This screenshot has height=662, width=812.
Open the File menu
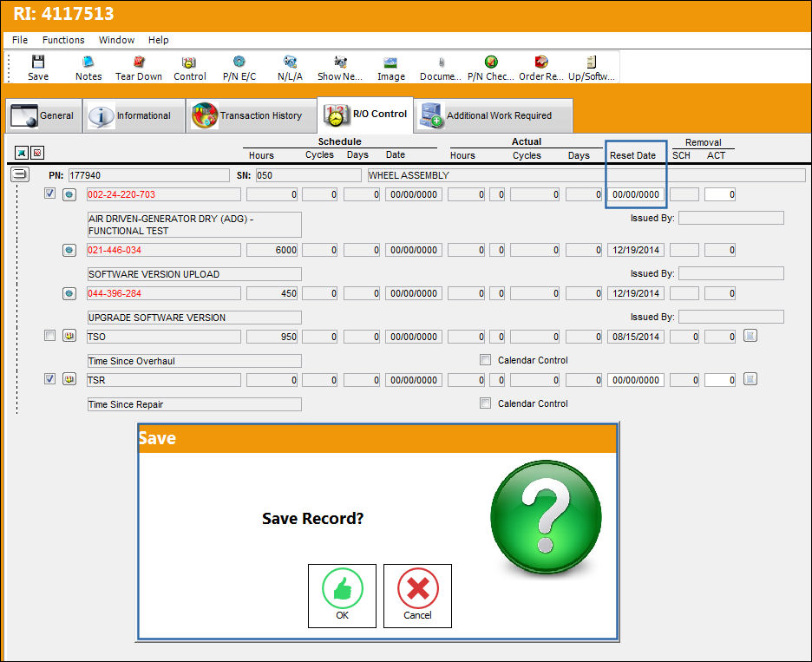coord(20,40)
